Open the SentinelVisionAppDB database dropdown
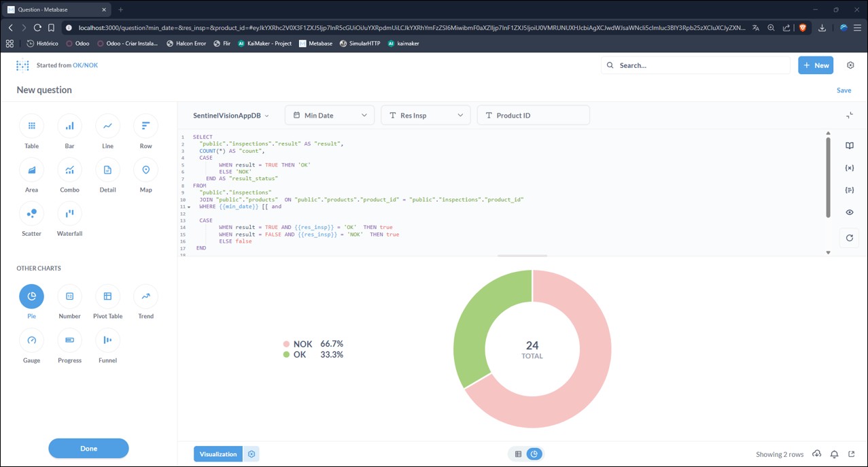Screen dimensions: 868x467 pyautogui.click(x=231, y=116)
